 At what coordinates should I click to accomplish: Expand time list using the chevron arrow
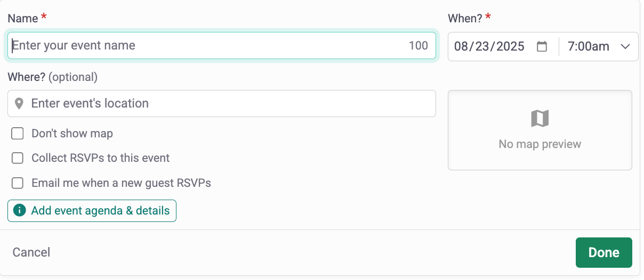[625, 46]
